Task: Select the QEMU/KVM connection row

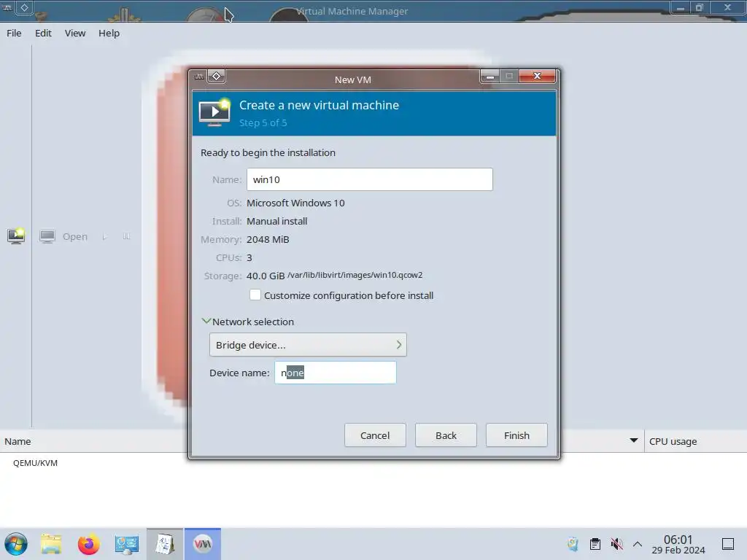Action: (x=35, y=463)
